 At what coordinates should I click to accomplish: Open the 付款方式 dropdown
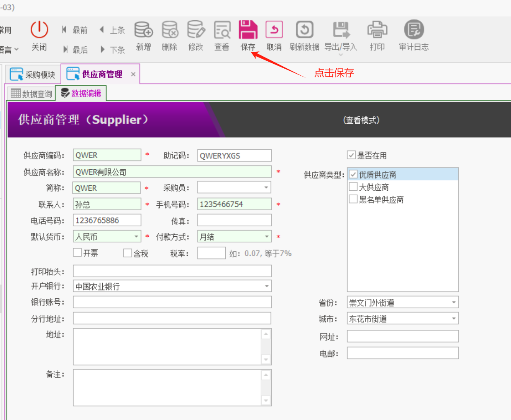(x=266, y=236)
